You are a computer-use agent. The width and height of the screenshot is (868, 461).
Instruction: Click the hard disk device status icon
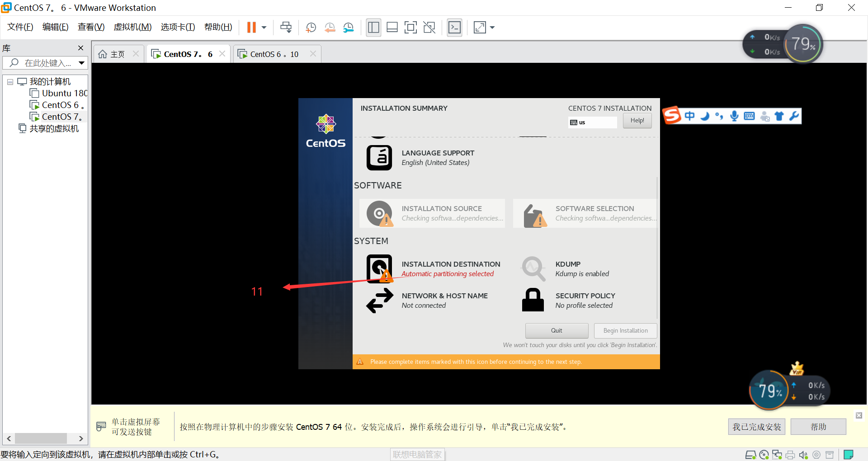[750, 455]
